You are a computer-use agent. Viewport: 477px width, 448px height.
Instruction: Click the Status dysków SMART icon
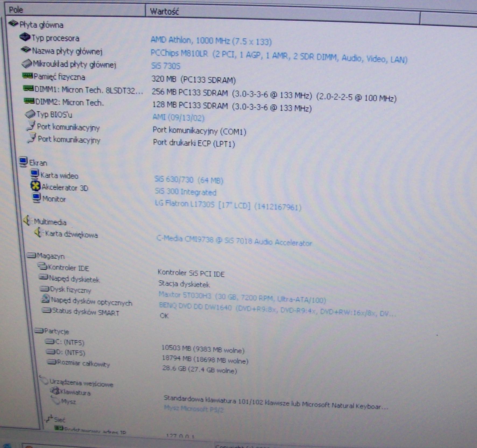point(47,311)
